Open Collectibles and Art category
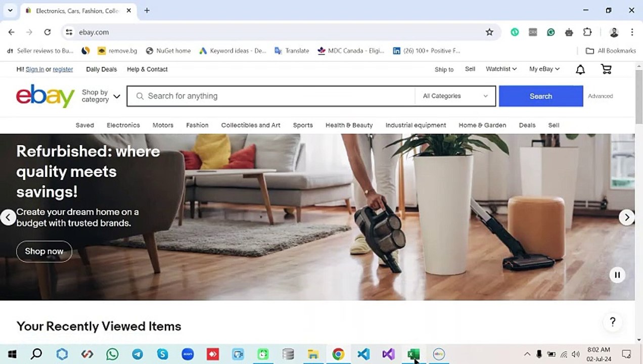The height and width of the screenshot is (364, 643). point(251,125)
